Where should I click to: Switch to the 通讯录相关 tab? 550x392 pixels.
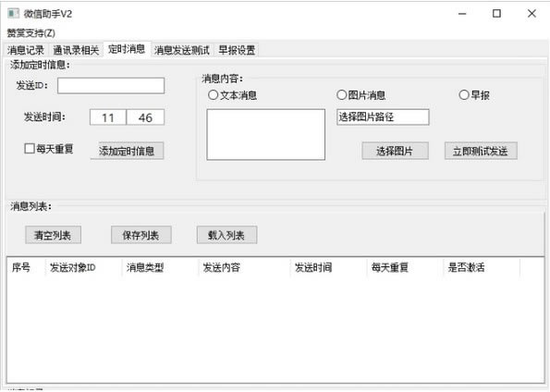point(76,50)
